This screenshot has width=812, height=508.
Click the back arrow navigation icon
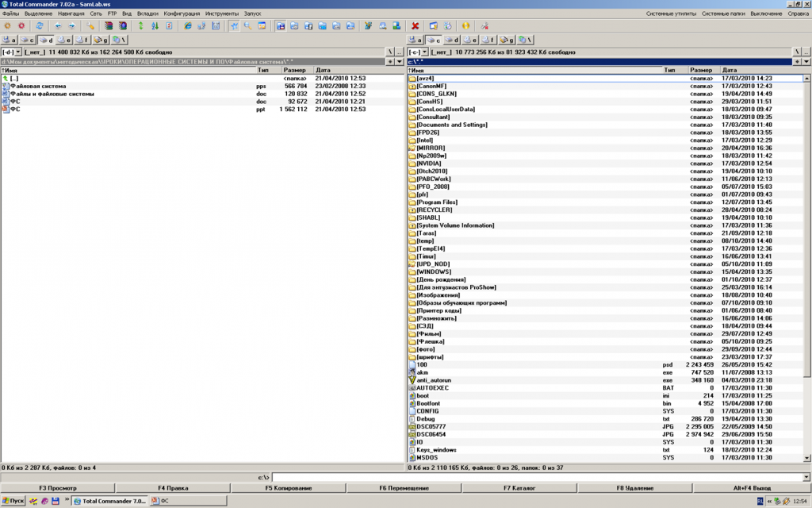point(58,26)
